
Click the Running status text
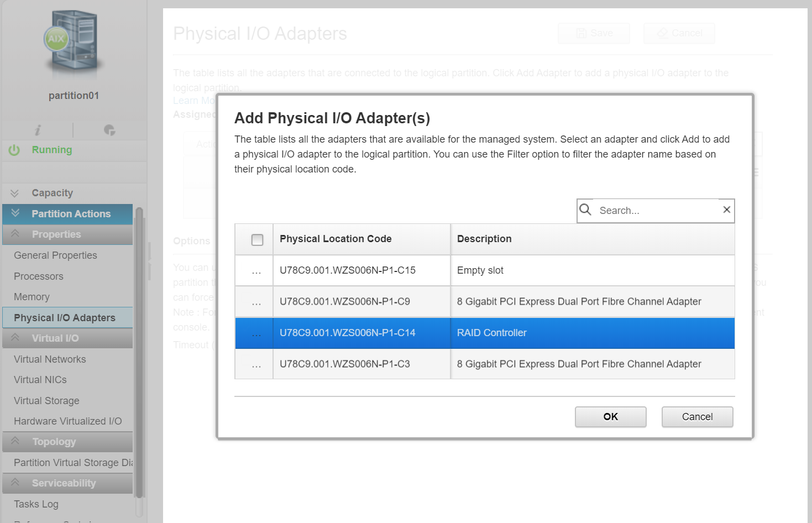tap(52, 150)
